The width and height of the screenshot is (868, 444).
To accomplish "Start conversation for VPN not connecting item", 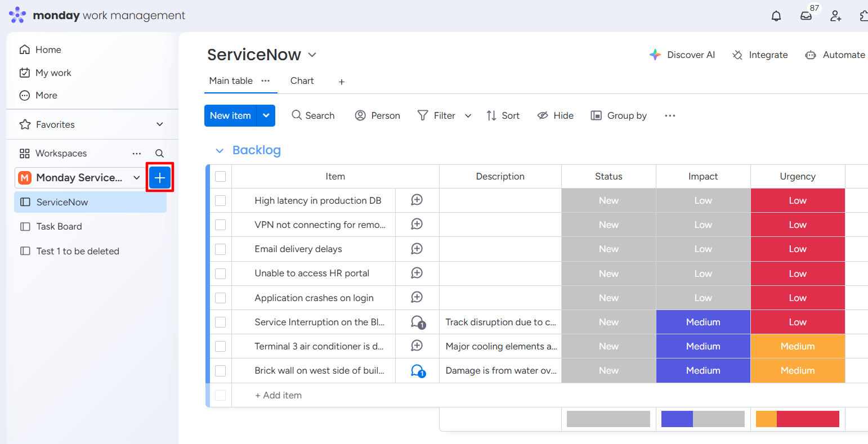I will [x=417, y=224].
